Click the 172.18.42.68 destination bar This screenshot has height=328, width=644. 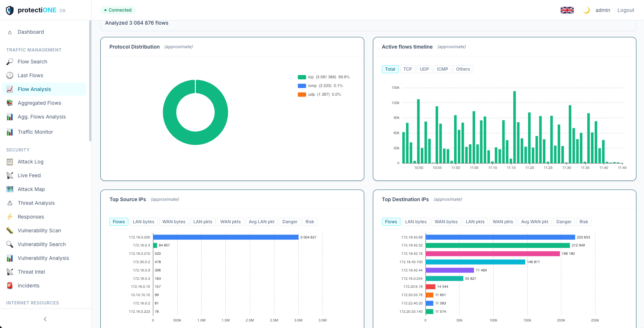pos(500,237)
